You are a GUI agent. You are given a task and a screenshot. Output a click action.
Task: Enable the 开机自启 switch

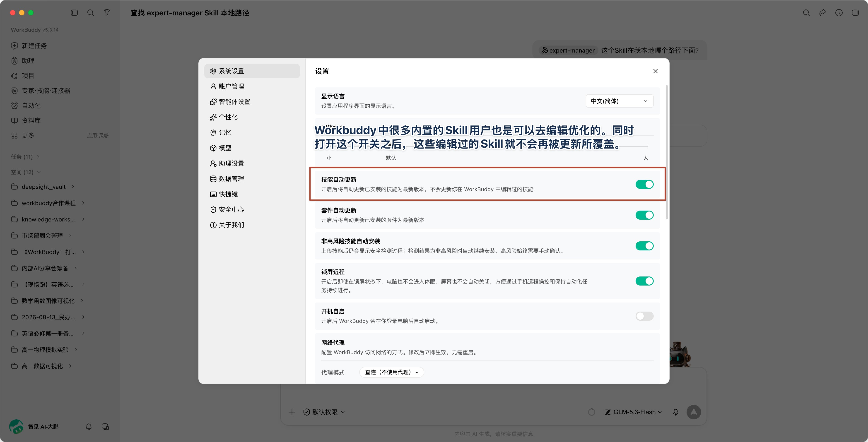(644, 316)
